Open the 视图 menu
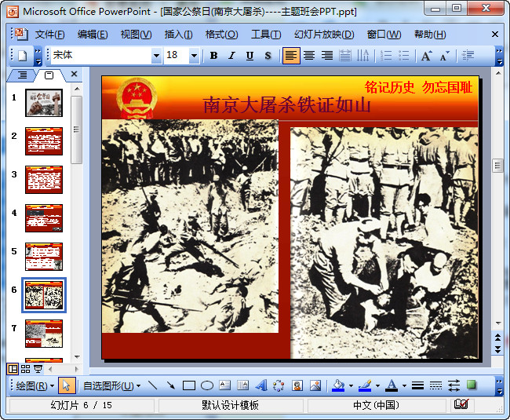Viewport: 510px width, 420px height. click(x=136, y=35)
